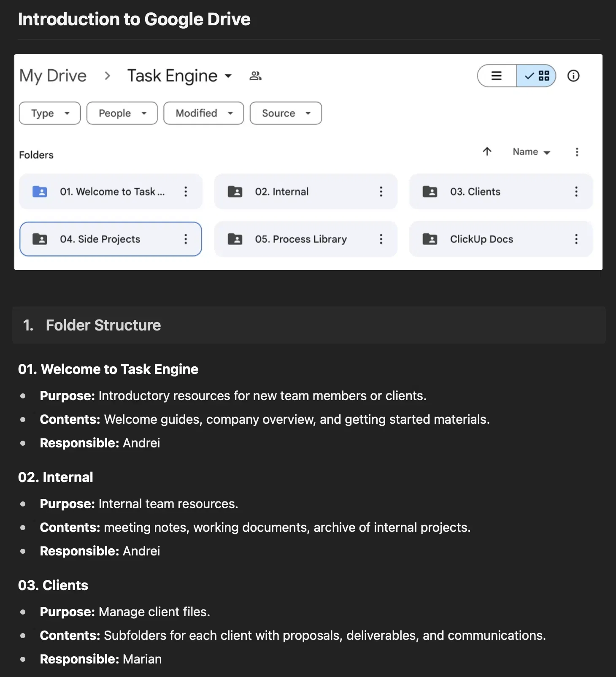Open more actions for 03. Clients folder
Viewport: 616px width, 677px height.
(576, 192)
